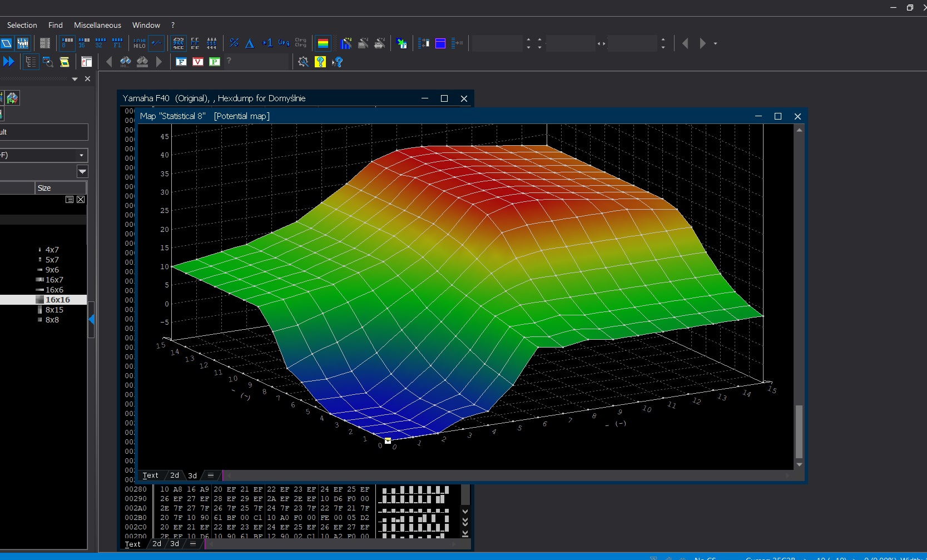Viewport: 927px width, 560px height.
Task: Switch display to 8-bit mode
Action: click(x=67, y=43)
